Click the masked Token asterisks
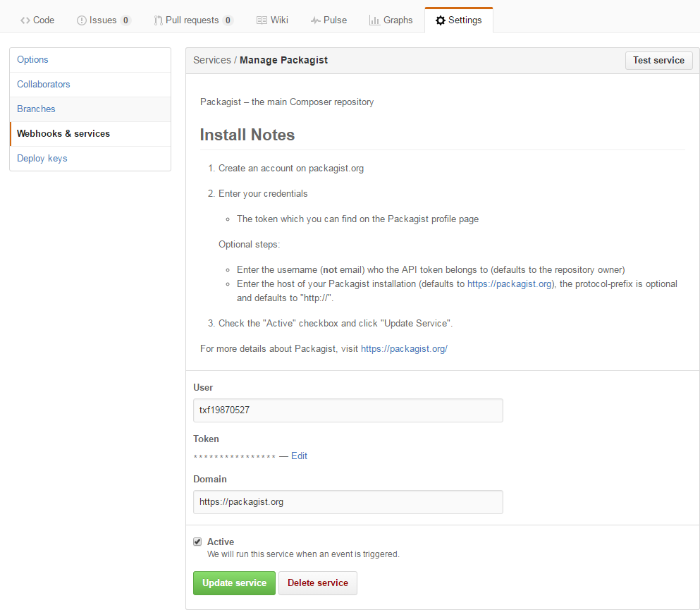Screen dimensions: 700x610 [x=234, y=456]
